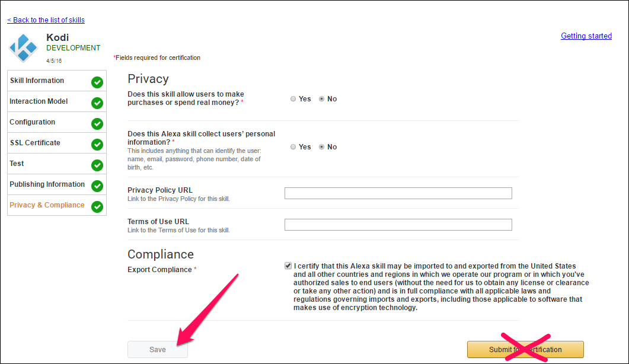
Task: Click green checkmark beside Interaction Model
Action: [x=97, y=103]
